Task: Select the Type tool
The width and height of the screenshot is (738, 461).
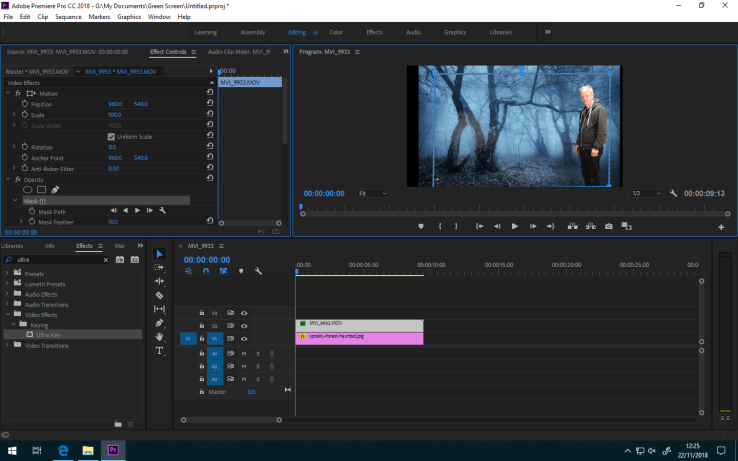Action: coord(159,351)
